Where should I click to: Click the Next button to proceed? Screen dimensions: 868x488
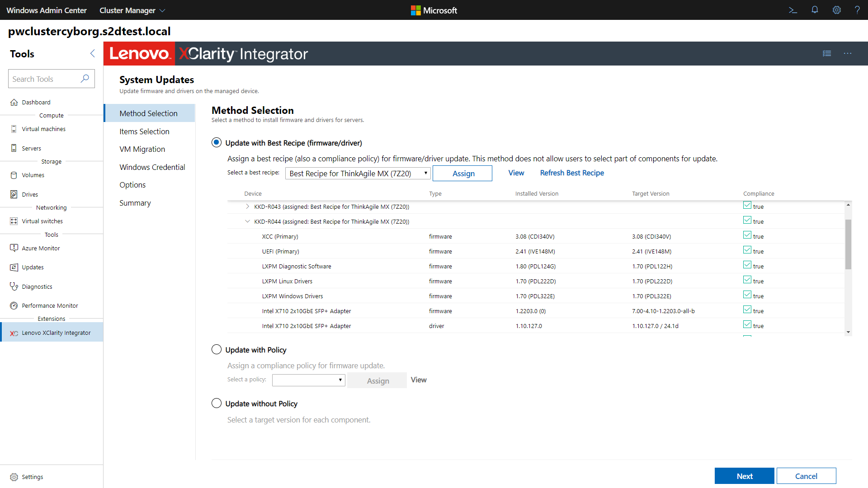(x=744, y=475)
